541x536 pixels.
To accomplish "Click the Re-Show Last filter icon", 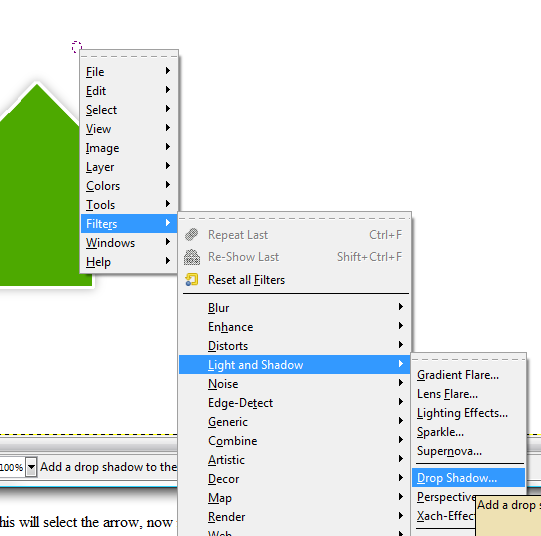I will click(191, 257).
